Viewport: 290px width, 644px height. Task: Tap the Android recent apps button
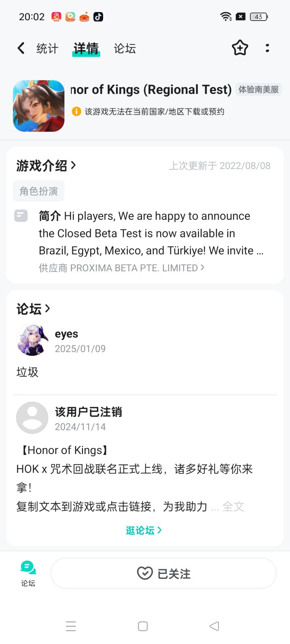[x=71, y=626]
